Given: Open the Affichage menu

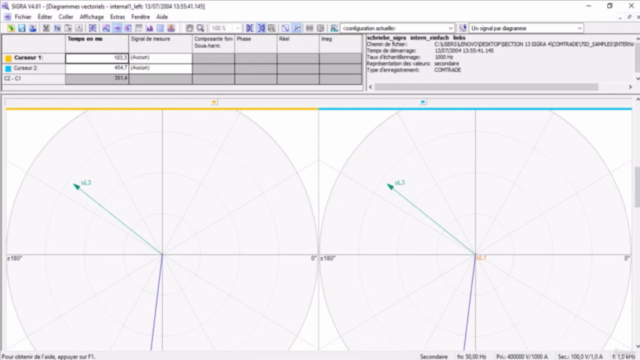Looking at the screenshot, I should (x=91, y=17).
